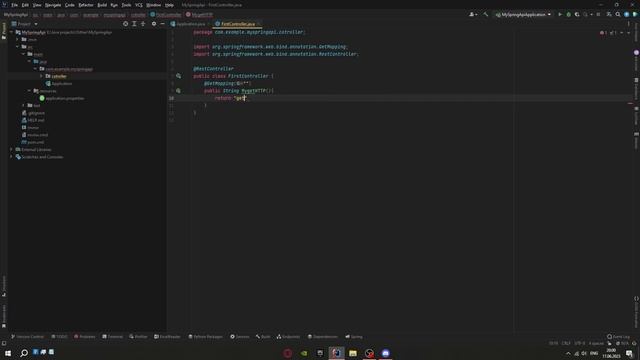Select pom.xml in project tree
640x360 pixels.
pos(33,142)
